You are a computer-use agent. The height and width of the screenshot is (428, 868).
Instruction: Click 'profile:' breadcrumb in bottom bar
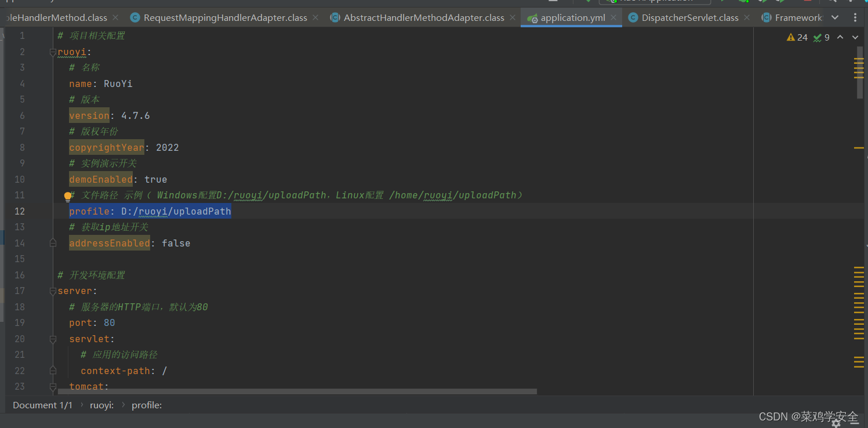point(147,405)
